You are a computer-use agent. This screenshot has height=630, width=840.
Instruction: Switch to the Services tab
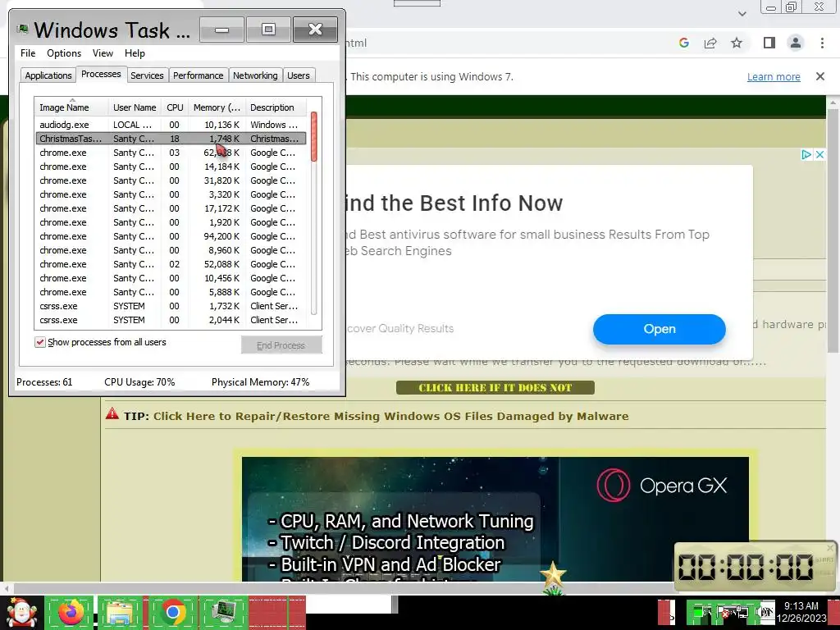(x=147, y=75)
